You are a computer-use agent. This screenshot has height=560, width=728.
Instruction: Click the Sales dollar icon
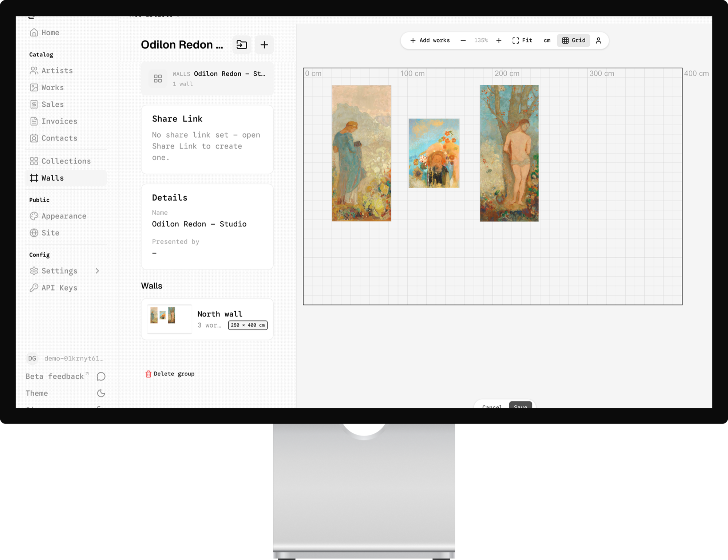coord(34,104)
